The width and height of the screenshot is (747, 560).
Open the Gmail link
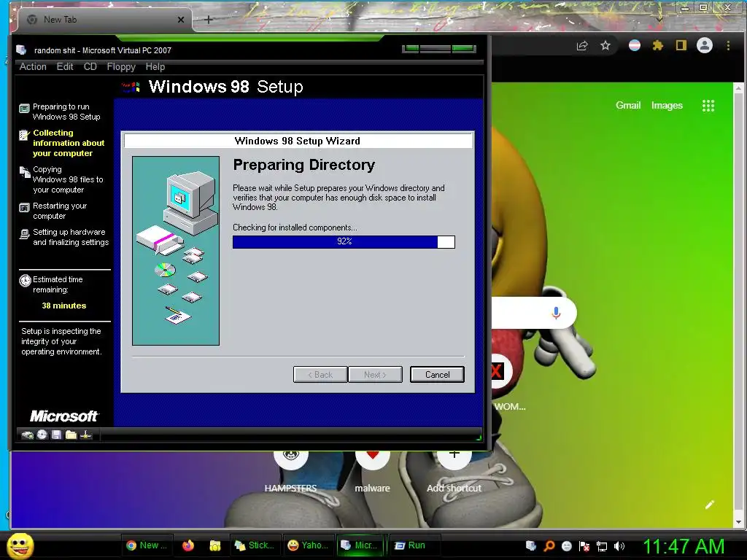pos(628,105)
